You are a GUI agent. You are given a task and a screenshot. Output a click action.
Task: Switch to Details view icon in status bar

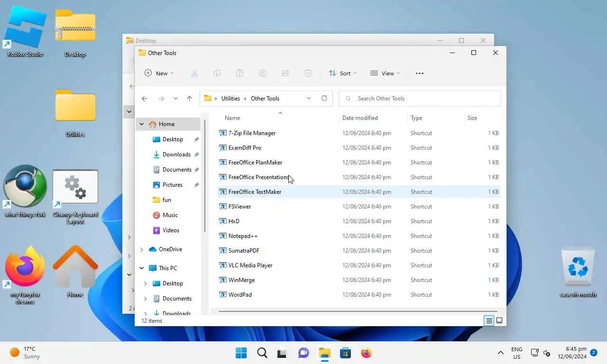(489, 321)
